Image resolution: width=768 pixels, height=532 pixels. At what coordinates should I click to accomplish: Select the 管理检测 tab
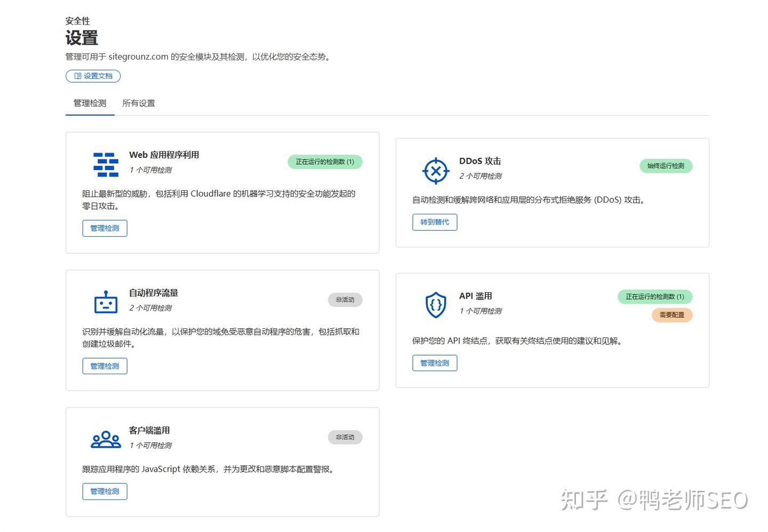click(x=90, y=103)
